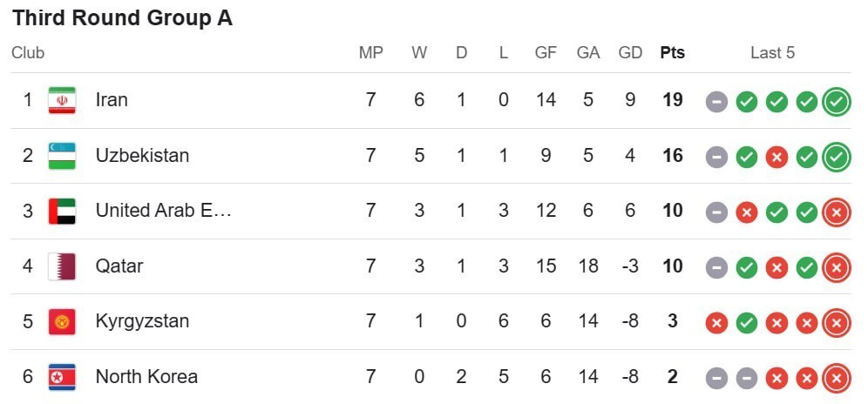Click the United Arab Emirates flag icon

coord(62,211)
